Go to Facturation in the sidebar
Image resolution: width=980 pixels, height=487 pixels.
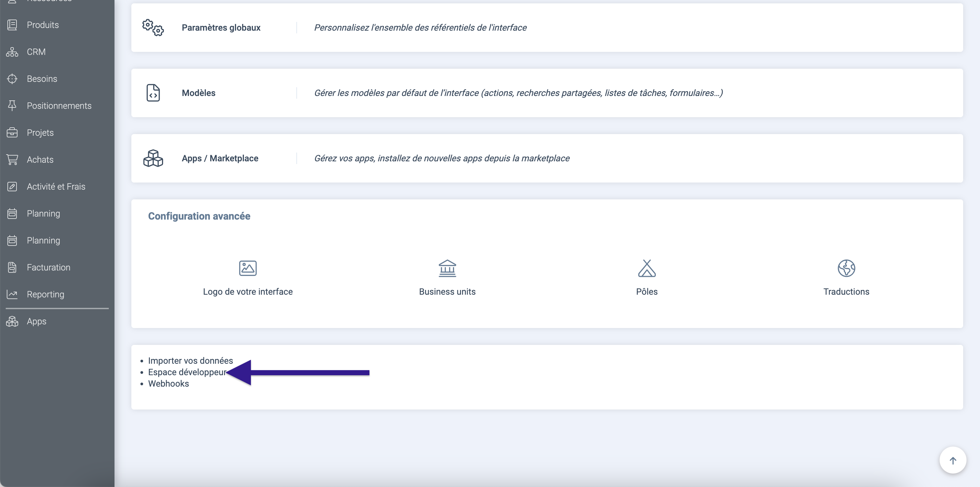click(48, 267)
